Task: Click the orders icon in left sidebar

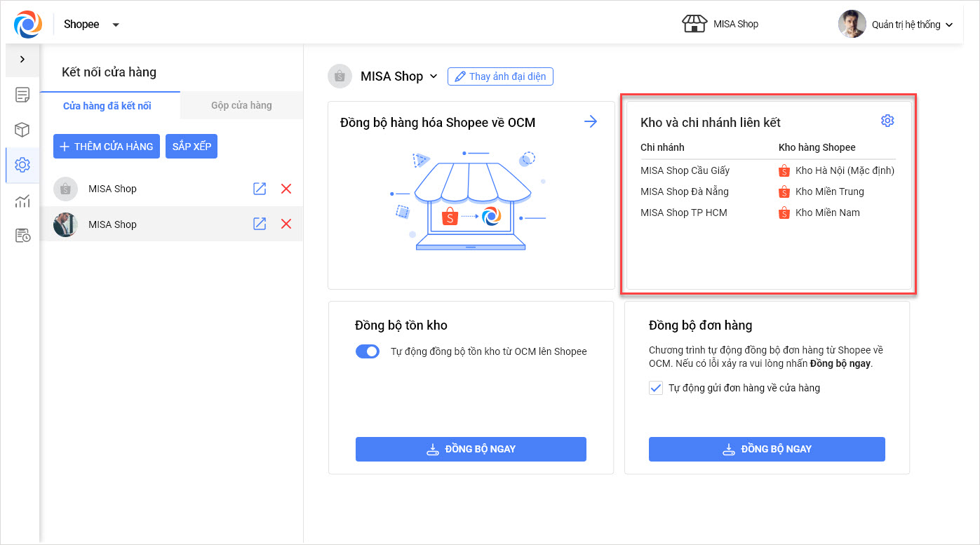Action: click(22, 95)
